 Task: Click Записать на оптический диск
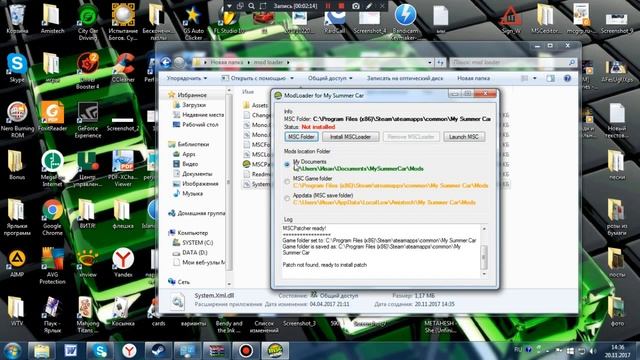[405, 78]
